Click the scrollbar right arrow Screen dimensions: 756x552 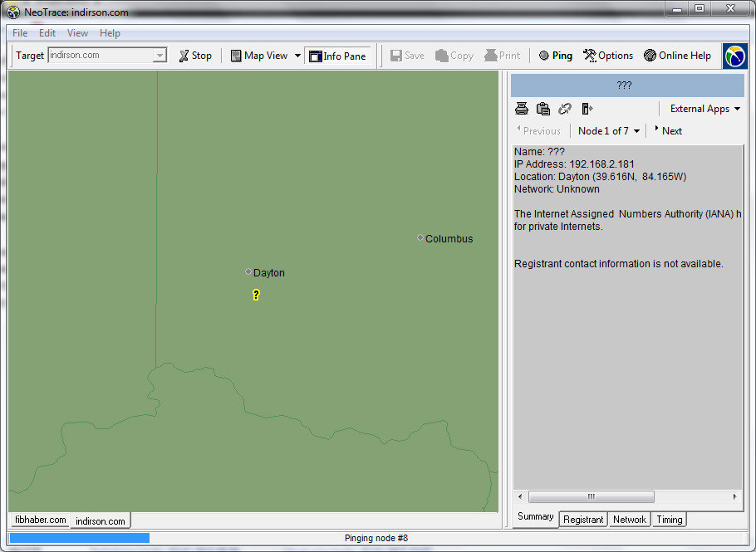point(734,496)
